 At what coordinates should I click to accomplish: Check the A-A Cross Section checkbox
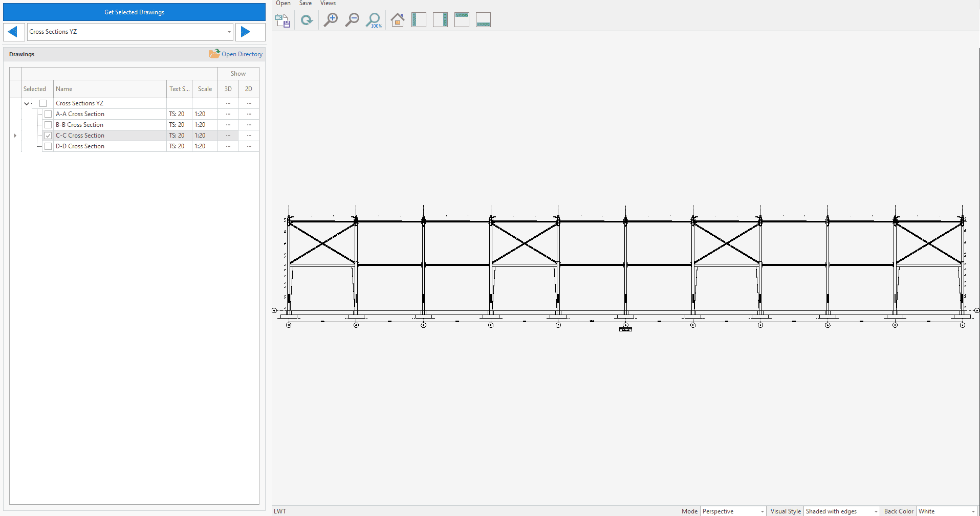pyautogui.click(x=48, y=114)
